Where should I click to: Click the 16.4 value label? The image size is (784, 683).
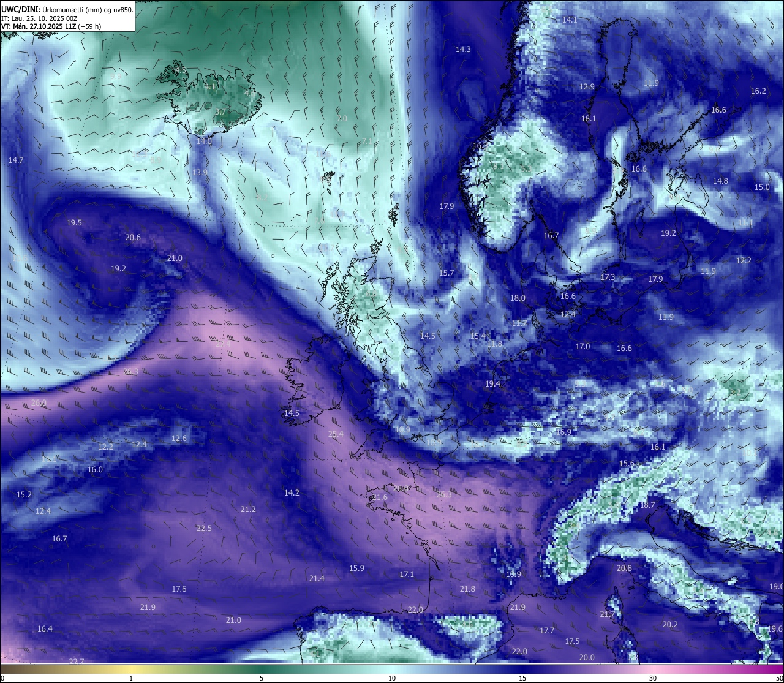click(x=45, y=629)
